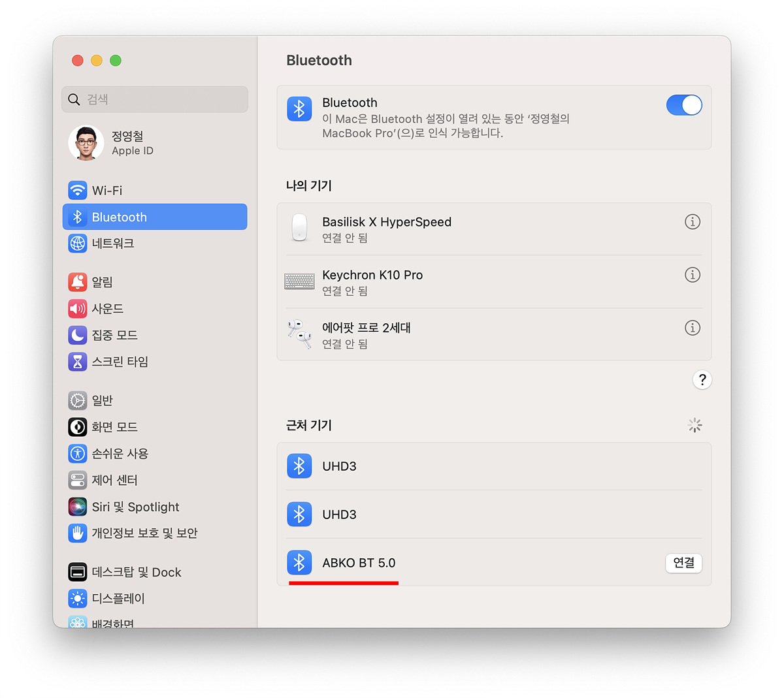Open 스크린 타임 settings
The image size is (784, 698).
[x=155, y=362]
